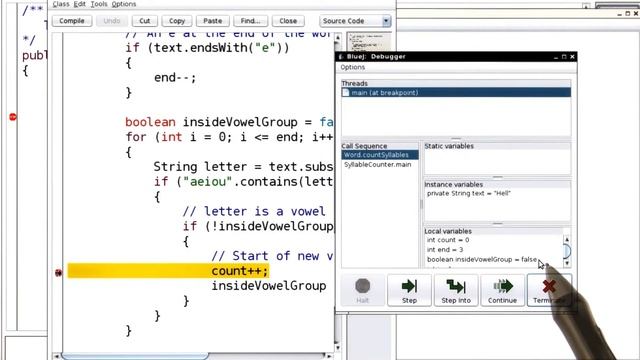Open the Source Code view dropdown

coord(355,21)
